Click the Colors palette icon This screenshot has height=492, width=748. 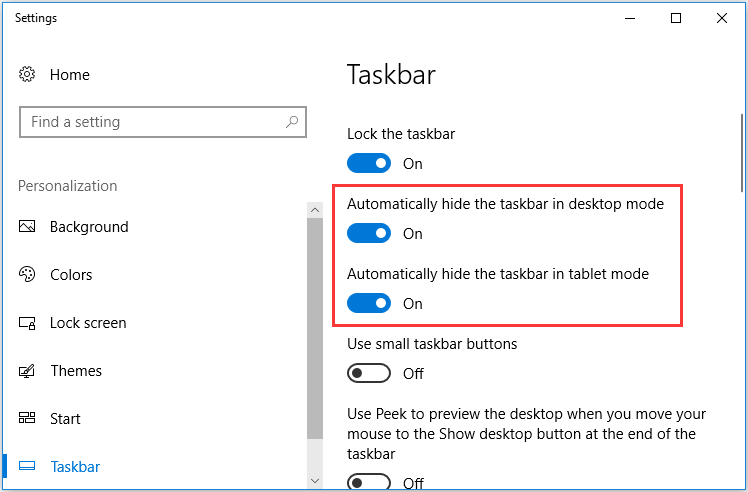click(x=27, y=274)
